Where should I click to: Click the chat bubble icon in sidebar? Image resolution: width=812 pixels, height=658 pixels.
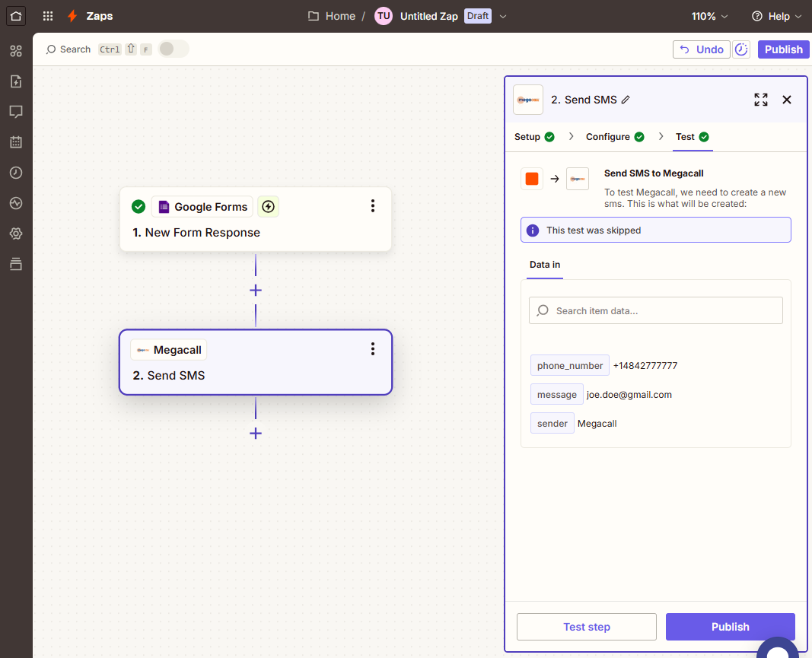[x=16, y=112]
